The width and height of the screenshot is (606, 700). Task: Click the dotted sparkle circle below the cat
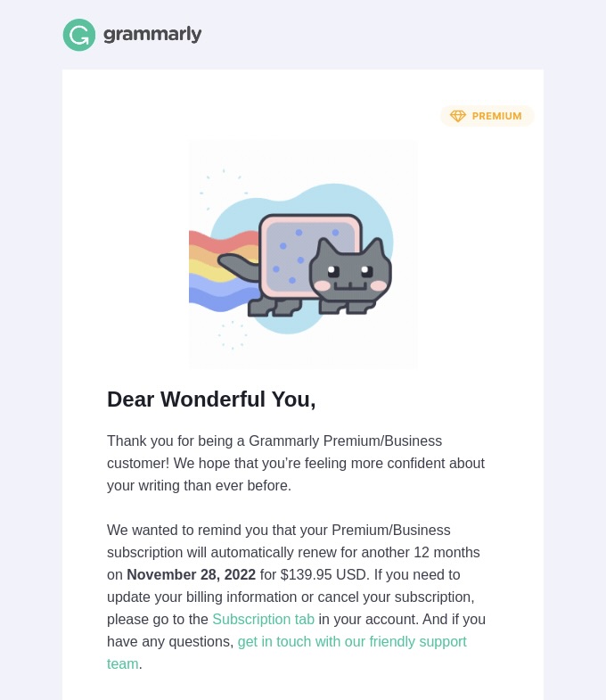pos(233,334)
